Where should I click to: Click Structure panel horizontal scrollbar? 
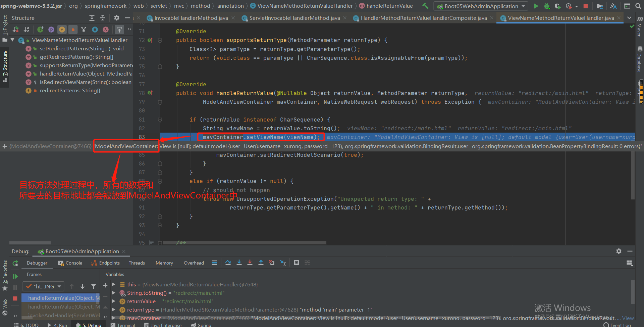coord(30,242)
